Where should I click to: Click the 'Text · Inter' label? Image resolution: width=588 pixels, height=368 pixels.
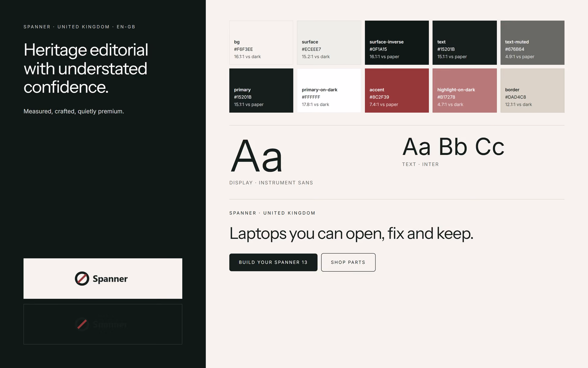pos(420,164)
